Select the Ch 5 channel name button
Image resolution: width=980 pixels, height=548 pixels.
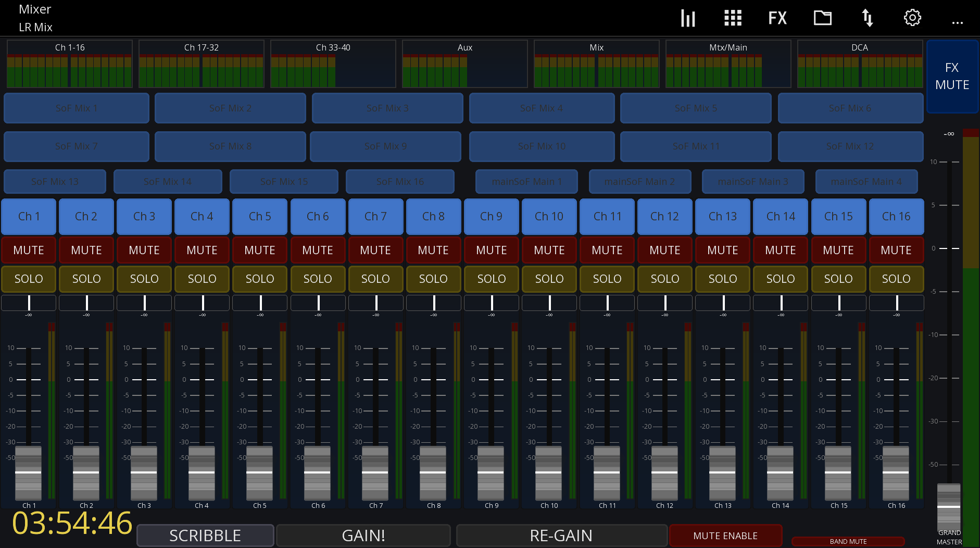click(x=260, y=216)
